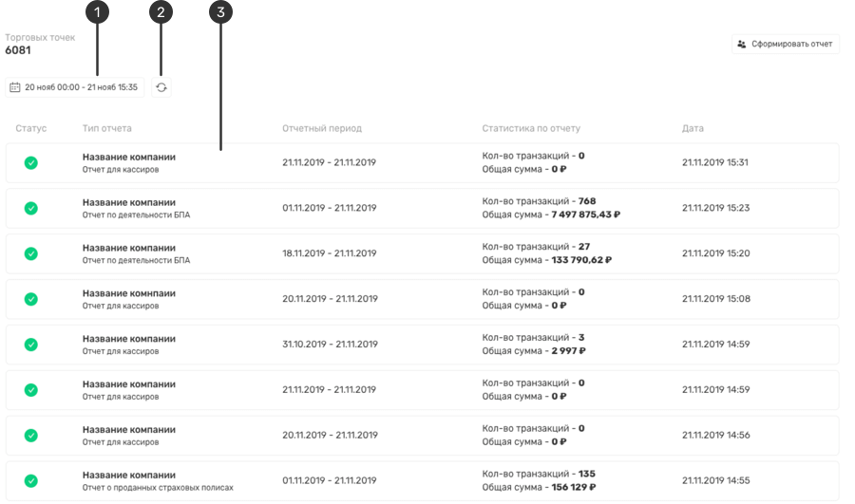Screen dimensions: 855x504
Task: Click transaction count 768
Action: point(587,201)
